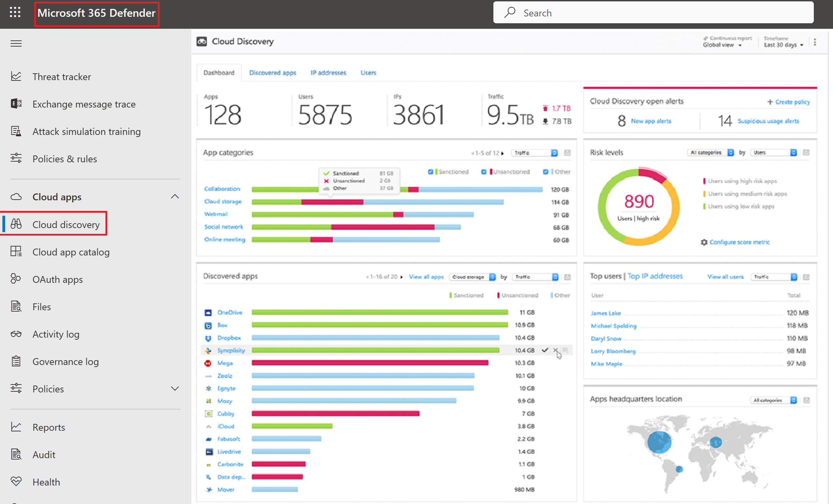
Task: Click the Cloud apps cloud icon
Action: click(x=16, y=197)
